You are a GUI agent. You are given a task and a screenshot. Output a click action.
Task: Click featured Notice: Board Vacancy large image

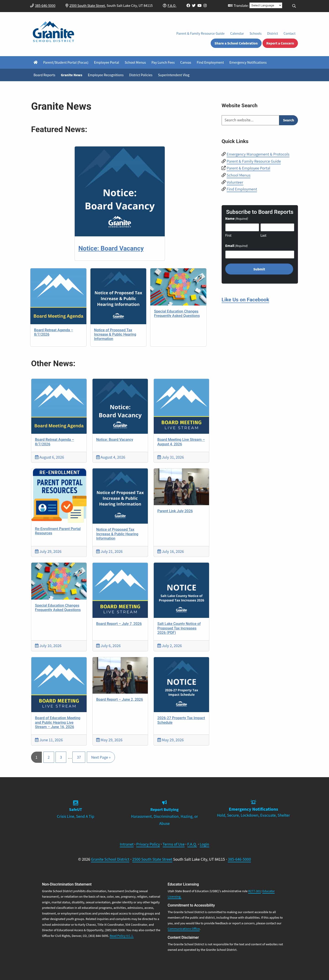click(x=119, y=191)
